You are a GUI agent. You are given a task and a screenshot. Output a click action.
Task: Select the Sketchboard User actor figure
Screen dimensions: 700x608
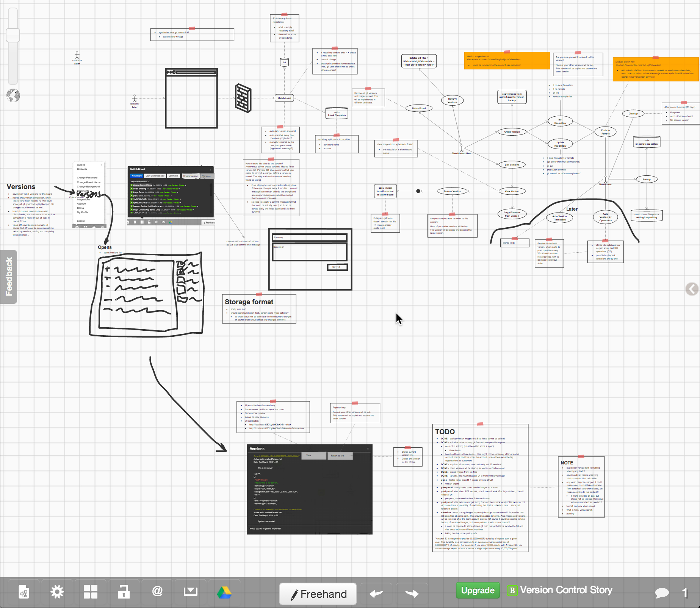pos(461,149)
